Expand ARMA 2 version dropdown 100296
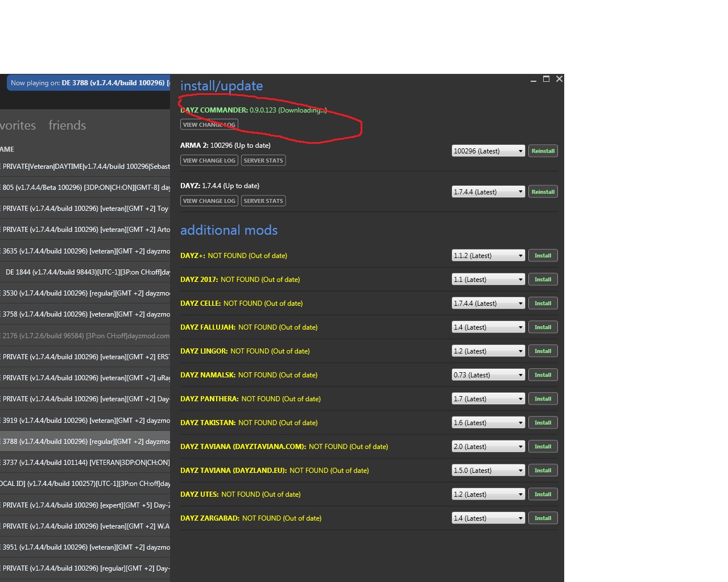Viewport: 728px width, 582px height. (x=489, y=151)
